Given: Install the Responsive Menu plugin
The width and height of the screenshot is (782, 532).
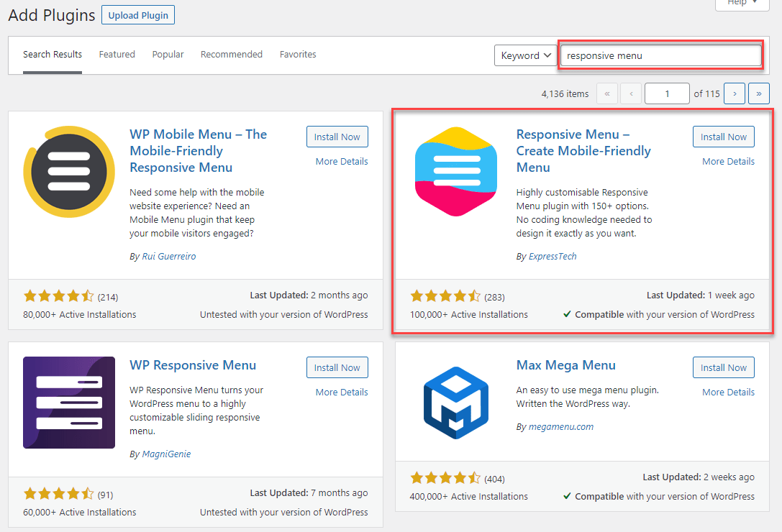Looking at the screenshot, I should [x=723, y=137].
